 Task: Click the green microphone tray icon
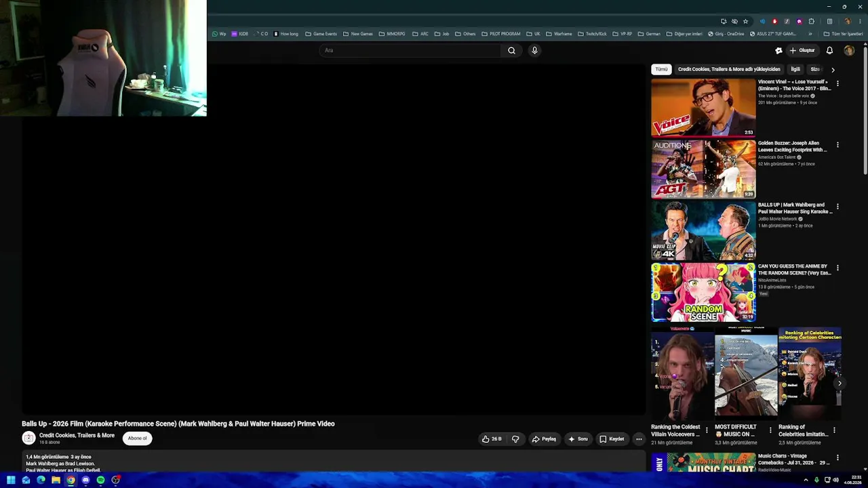(x=816, y=480)
